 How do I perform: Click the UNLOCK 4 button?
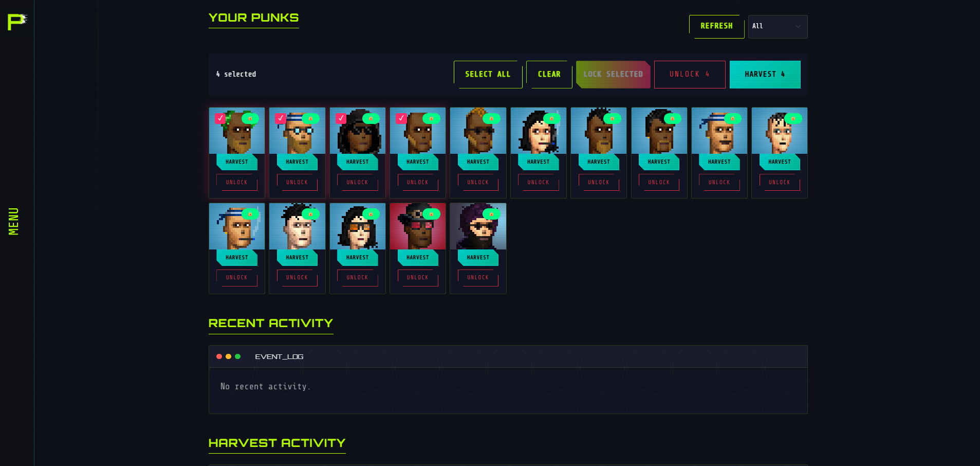[690, 75]
